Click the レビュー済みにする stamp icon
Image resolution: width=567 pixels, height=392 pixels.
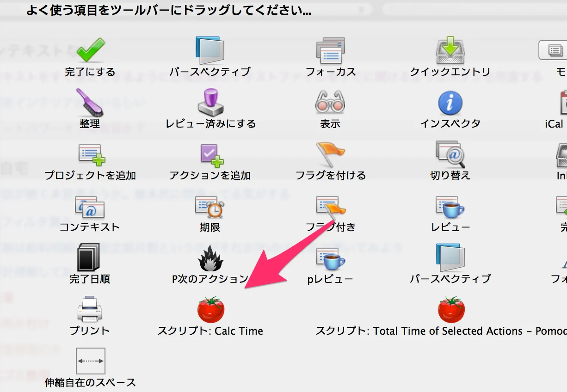coord(210,102)
